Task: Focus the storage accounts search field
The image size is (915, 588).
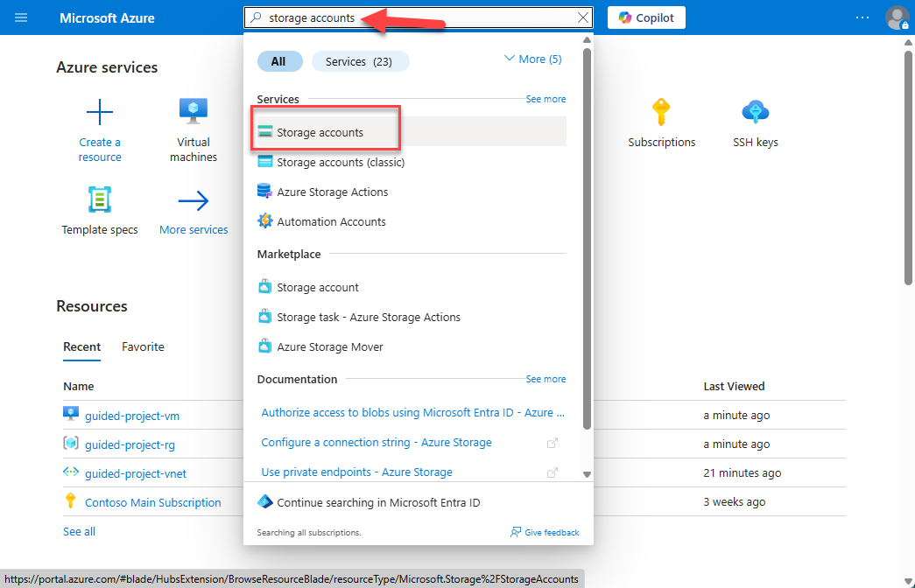Action: [x=418, y=17]
